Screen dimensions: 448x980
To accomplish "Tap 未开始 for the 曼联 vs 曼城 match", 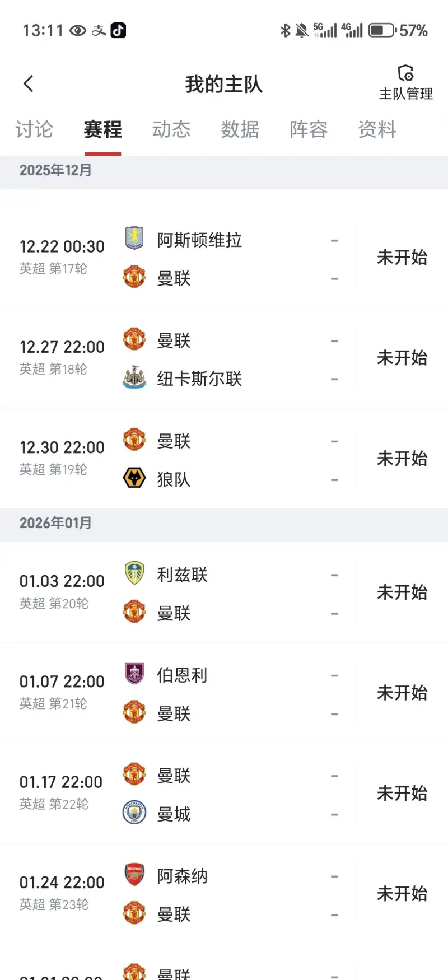I will tap(402, 794).
